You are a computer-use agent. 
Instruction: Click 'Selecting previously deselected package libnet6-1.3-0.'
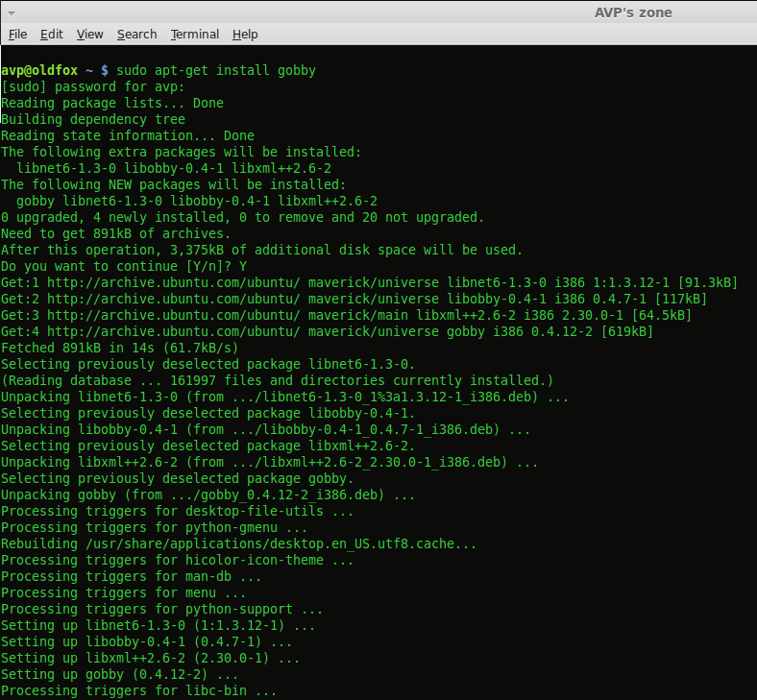point(208,365)
